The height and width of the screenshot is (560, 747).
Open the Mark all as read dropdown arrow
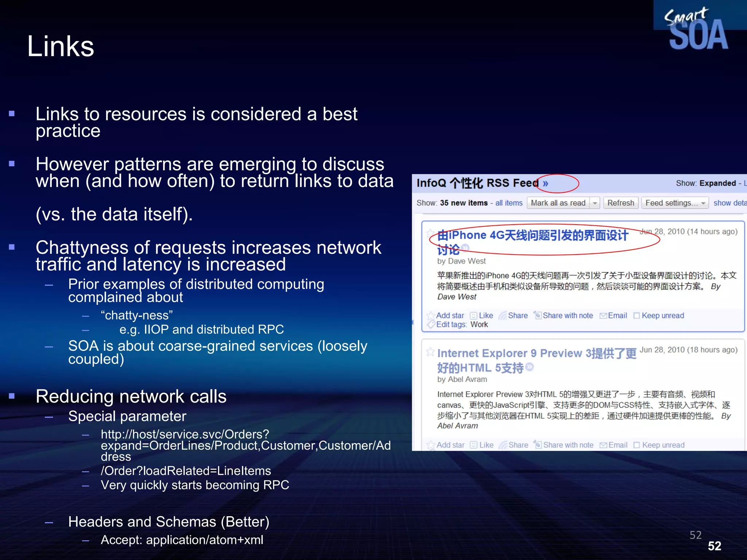(595, 203)
